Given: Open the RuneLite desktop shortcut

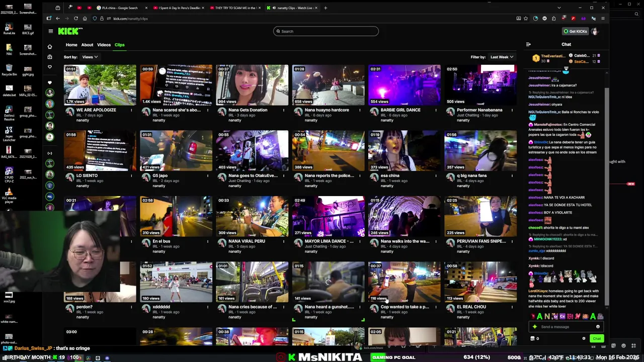Looking at the screenshot, I should pyautogui.click(x=9, y=29).
